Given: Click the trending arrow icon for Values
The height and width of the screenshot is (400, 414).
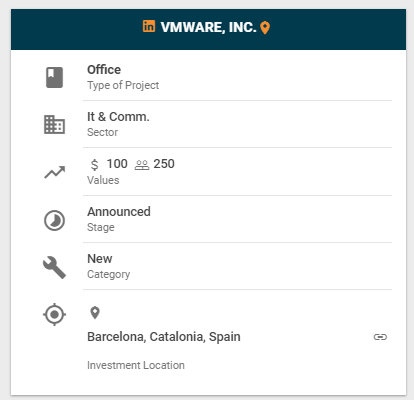Looking at the screenshot, I should click(55, 172).
